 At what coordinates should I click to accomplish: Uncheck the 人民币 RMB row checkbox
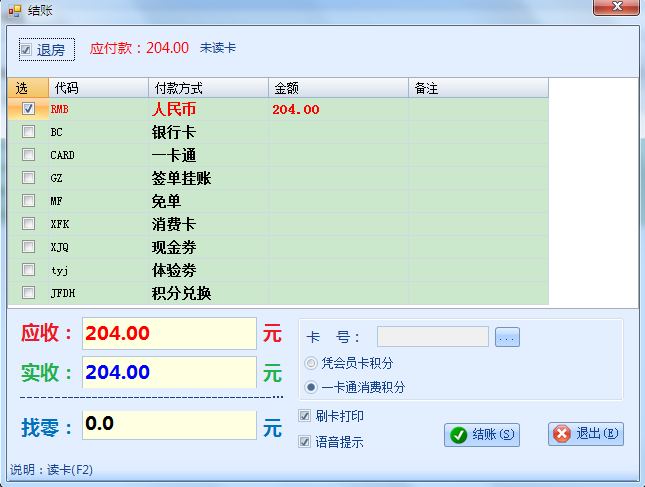tap(28, 109)
